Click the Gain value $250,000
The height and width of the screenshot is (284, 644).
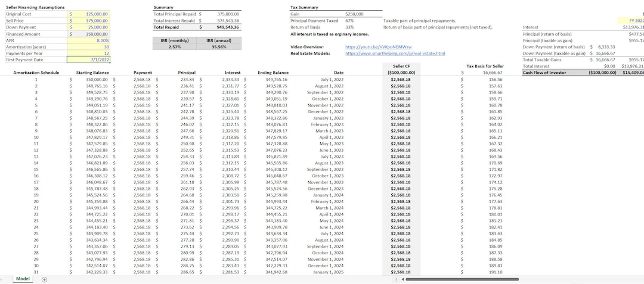pos(354,14)
